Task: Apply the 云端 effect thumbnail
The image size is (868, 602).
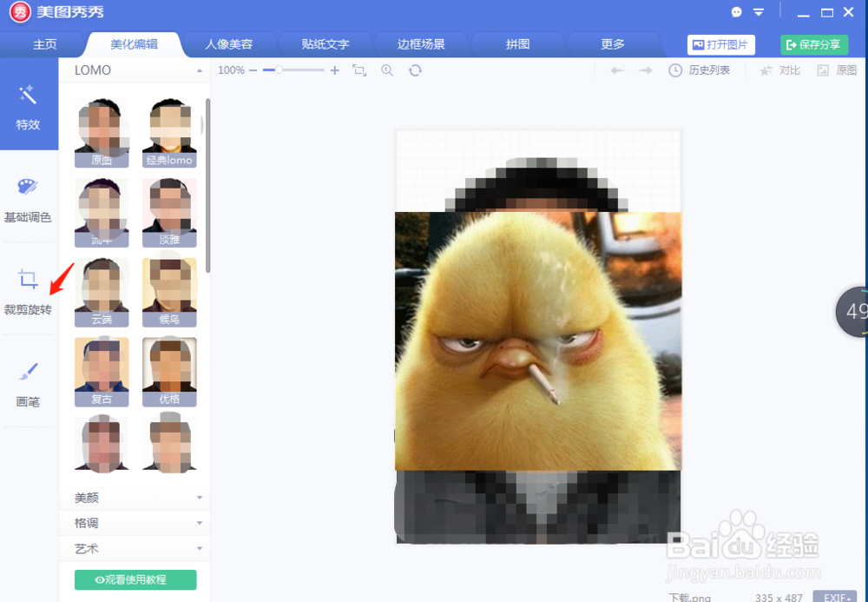Action: [x=102, y=293]
